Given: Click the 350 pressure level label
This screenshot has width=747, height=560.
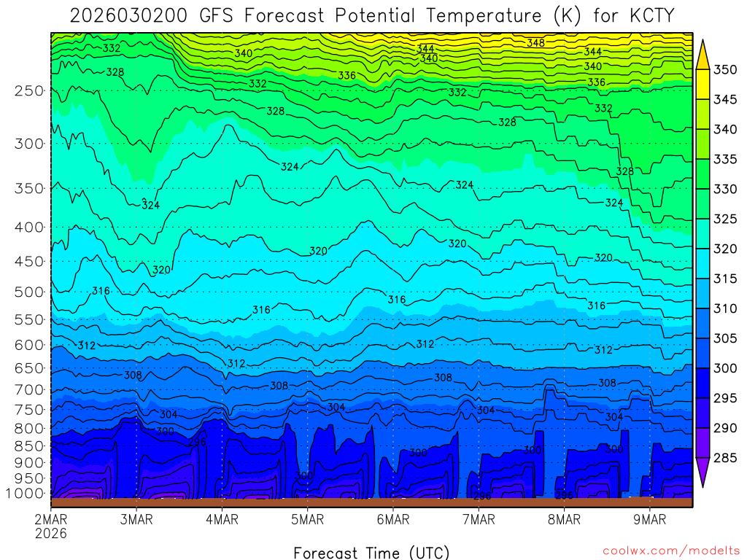Looking at the screenshot, I should click(x=29, y=189).
